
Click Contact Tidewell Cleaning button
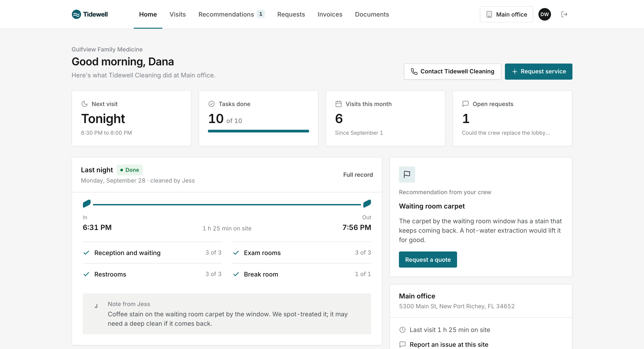pyautogui.click(x=453, y=72)
